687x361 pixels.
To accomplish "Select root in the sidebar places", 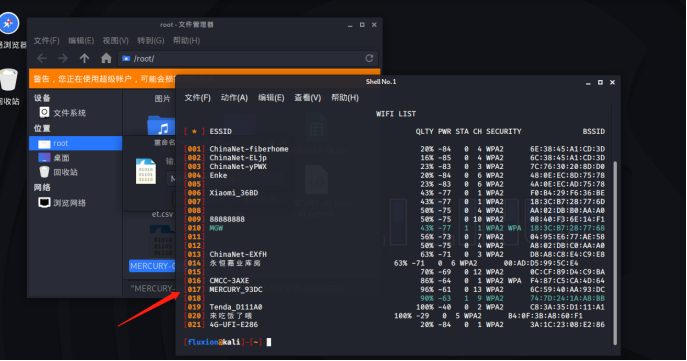I will 75,143.
